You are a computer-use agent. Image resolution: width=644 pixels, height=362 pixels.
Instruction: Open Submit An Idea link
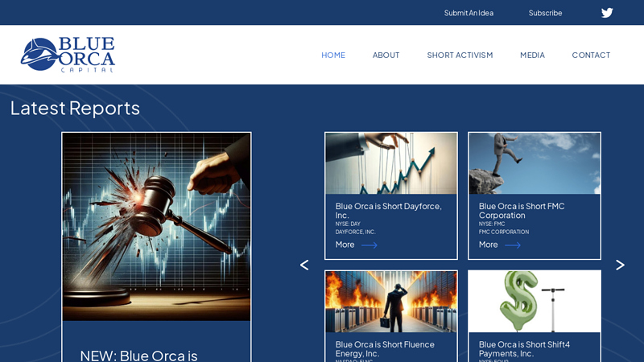pos(469,13)
